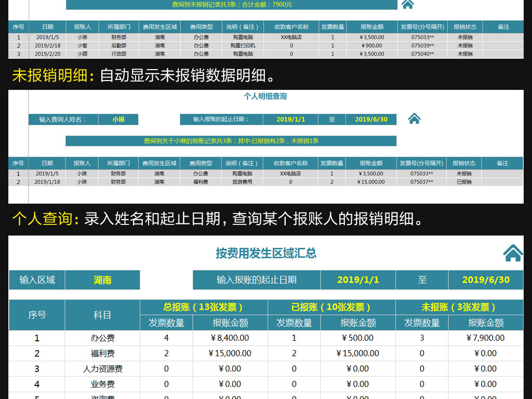
Task: Click the home icon in the 个人明细查询 section
Action: pyautogui.click(x=414, y=119)
